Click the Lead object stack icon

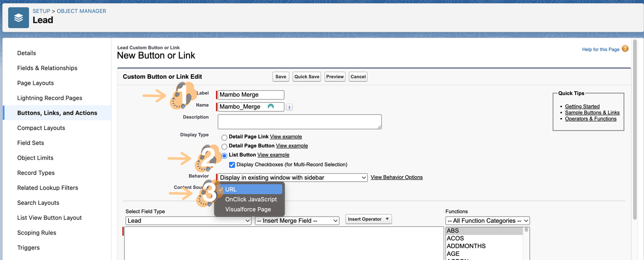click(x=18, y=18)
